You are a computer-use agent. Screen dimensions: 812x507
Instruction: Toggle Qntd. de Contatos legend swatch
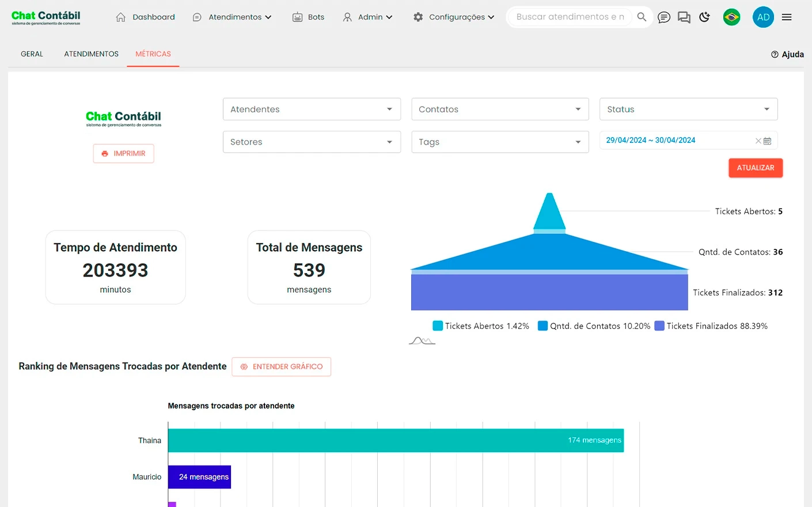click(x=542, y=326)
